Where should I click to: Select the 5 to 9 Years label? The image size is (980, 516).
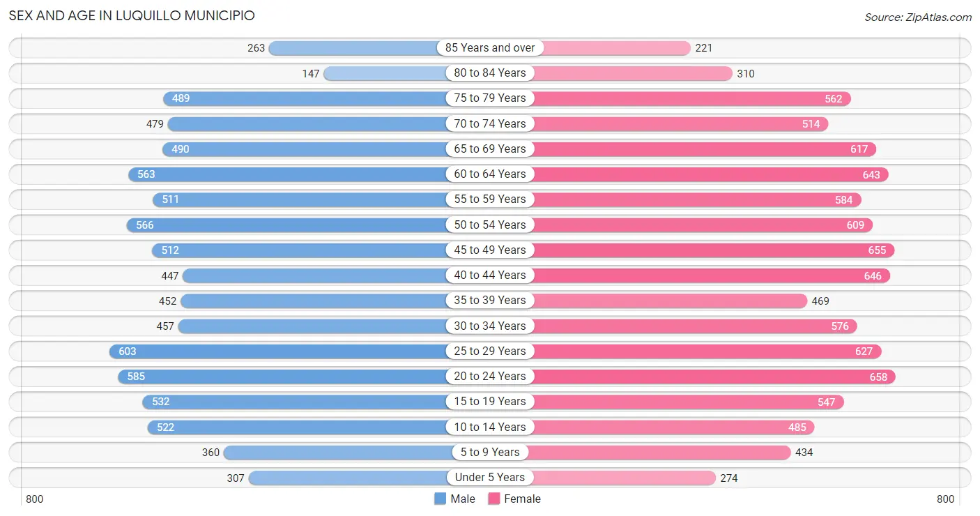[x=490, y=452]
